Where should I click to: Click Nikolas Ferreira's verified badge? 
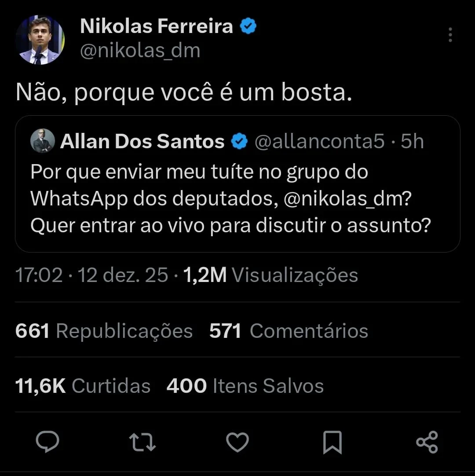point(248,26)
